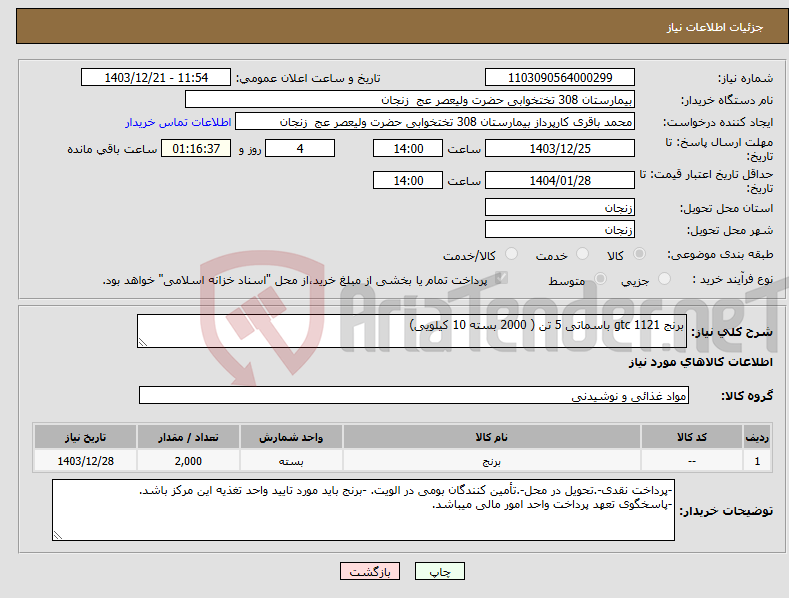The image size is (789, 598).
Task: Click the buyer organization name field
Action: click(410, 100)
